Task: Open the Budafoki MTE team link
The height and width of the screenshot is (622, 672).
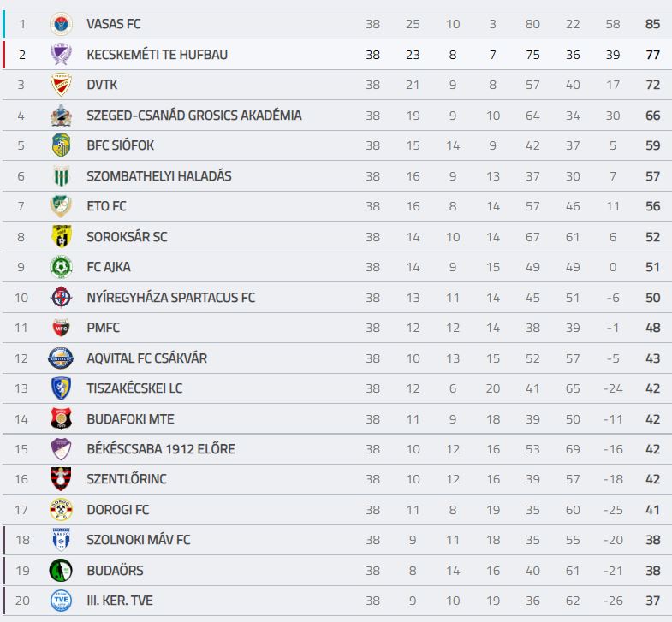Action: (x=130, y=419)
